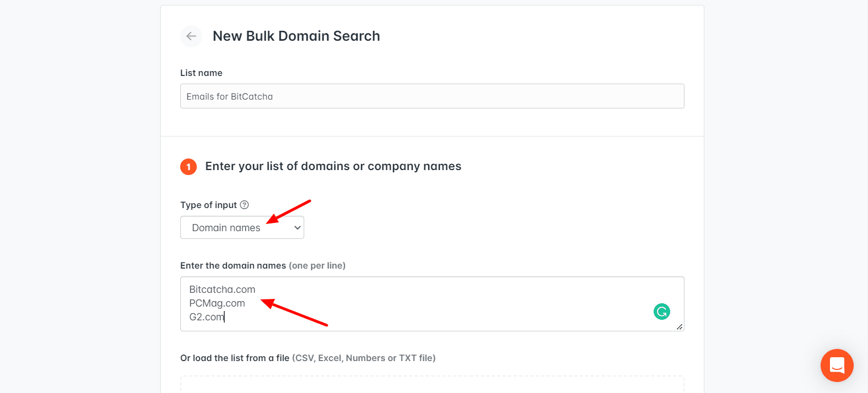Click the help icon beside Type of input
Image resolution: width=868 pixels, height=393 pixels.
click(245, 205)
